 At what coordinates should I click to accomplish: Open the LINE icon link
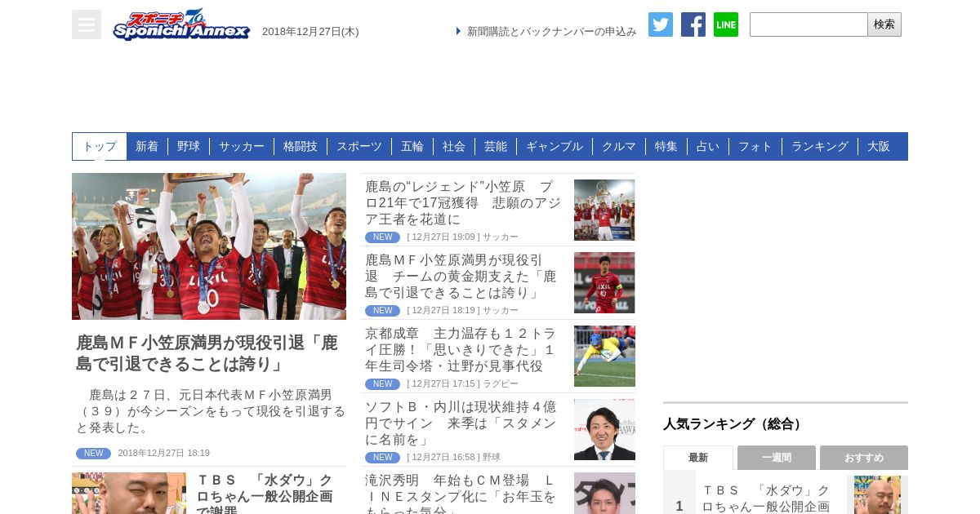[x=726, y=24]
